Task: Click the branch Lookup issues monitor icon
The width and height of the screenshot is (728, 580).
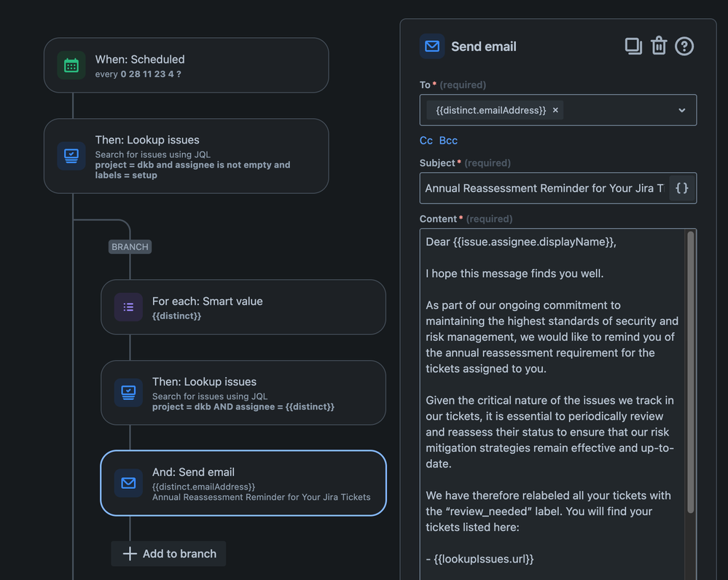Action: point(128,393)
